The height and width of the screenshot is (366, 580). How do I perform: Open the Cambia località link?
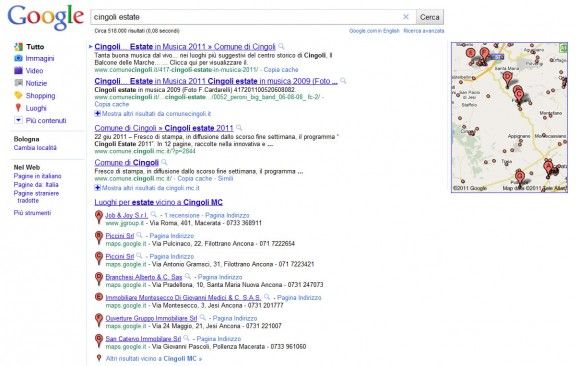point(35,148)
